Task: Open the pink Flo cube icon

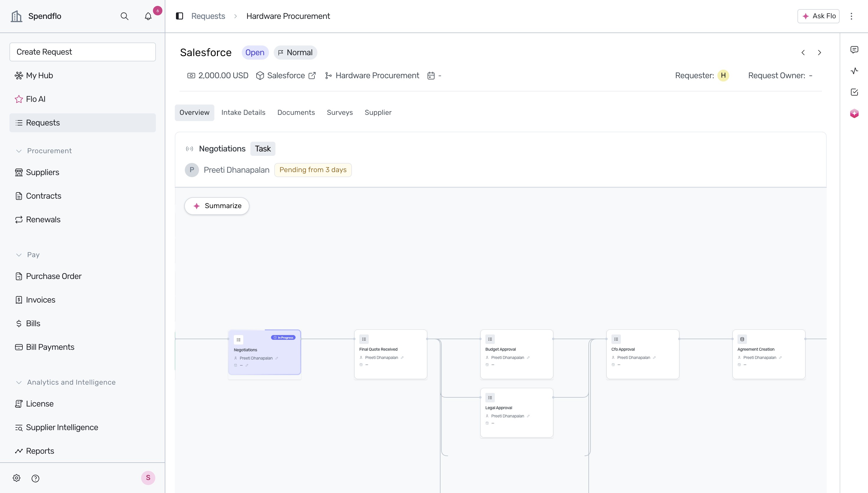Action: 854,113
